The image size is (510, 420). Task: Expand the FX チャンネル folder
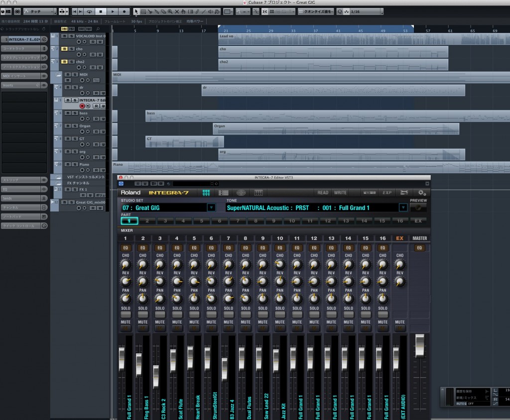[59, 183]
